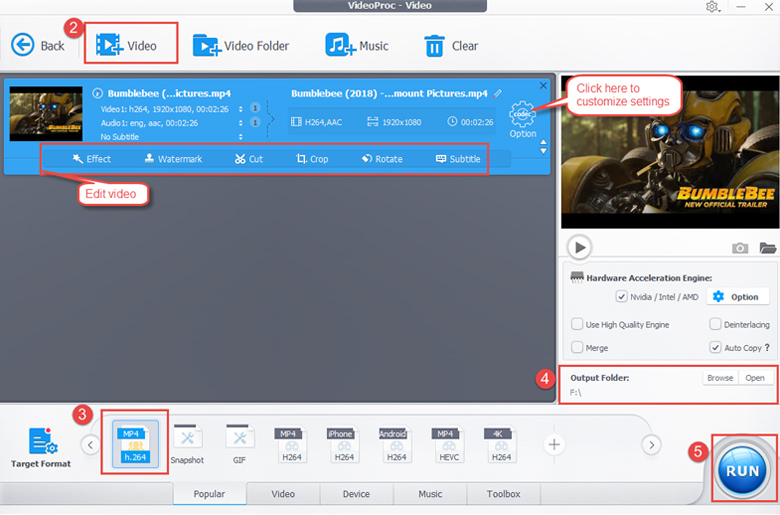
Task: Move video item up or down with arrows
Action: 543,147
